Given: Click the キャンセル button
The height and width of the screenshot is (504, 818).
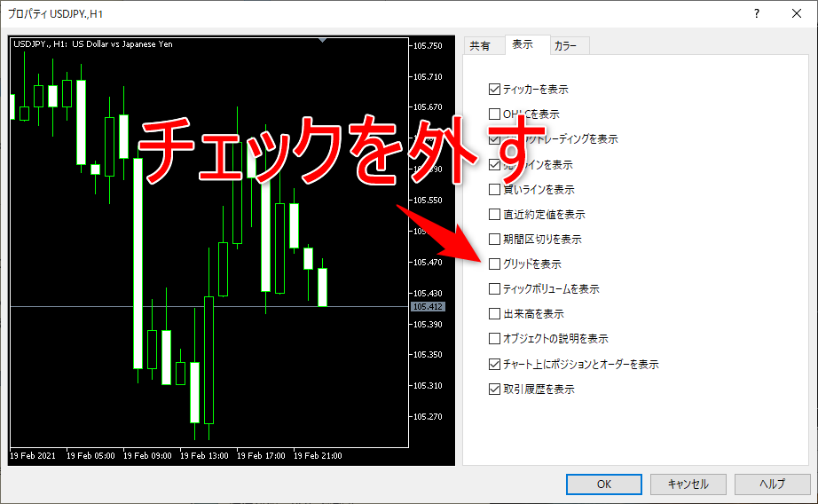Looking at the screenshot, I should pyautogui.click(x=688, y=484).
